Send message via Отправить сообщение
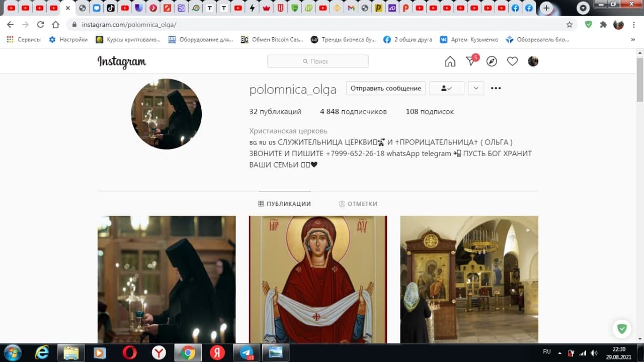644x362 pixels. [386, 88]
